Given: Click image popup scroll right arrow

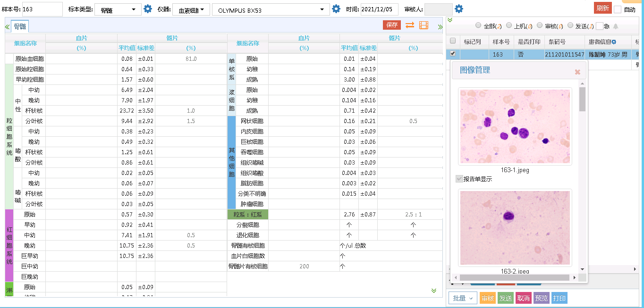Looking at the screenshot, I should [575, 277].
